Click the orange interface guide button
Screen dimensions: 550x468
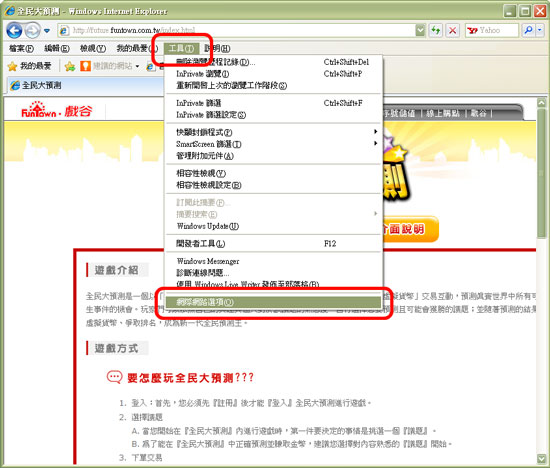click(x=410, y=229)
